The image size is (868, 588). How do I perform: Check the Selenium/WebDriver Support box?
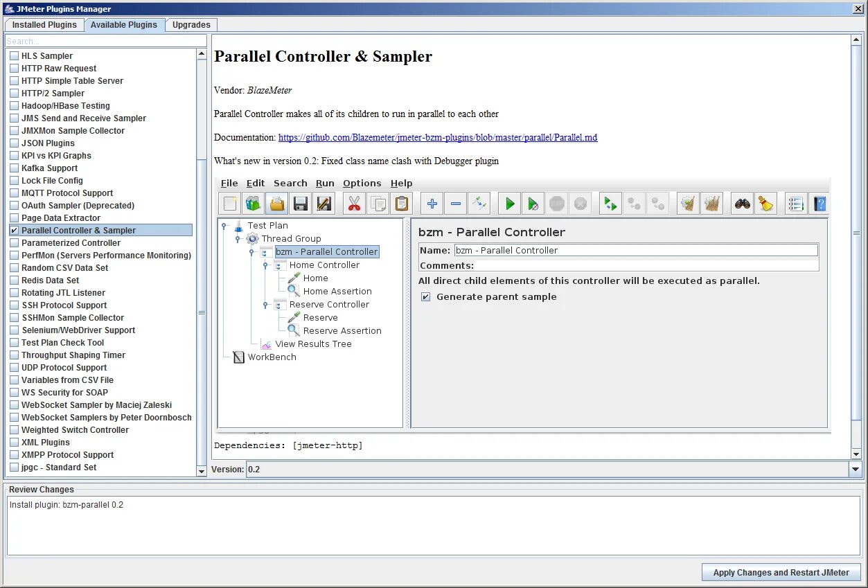click(x=14, y=330)
